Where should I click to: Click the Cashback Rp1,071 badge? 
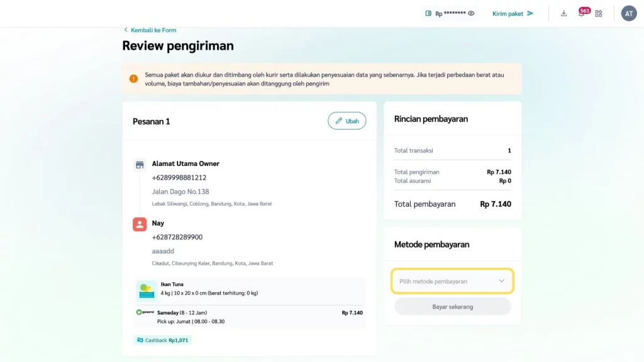pyautogui.click(x=162, y=340)
